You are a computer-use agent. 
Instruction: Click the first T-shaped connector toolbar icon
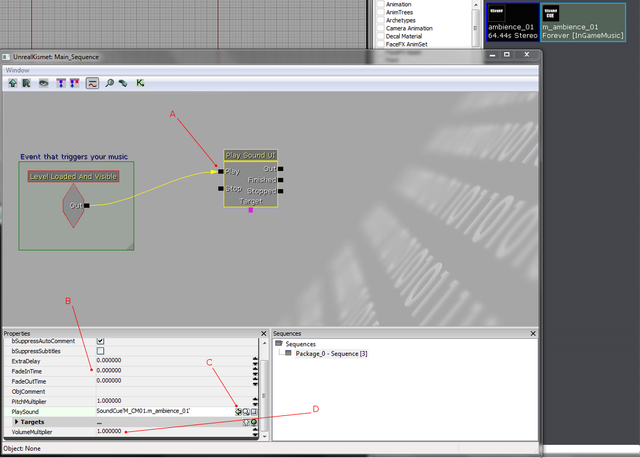[61, 83]
